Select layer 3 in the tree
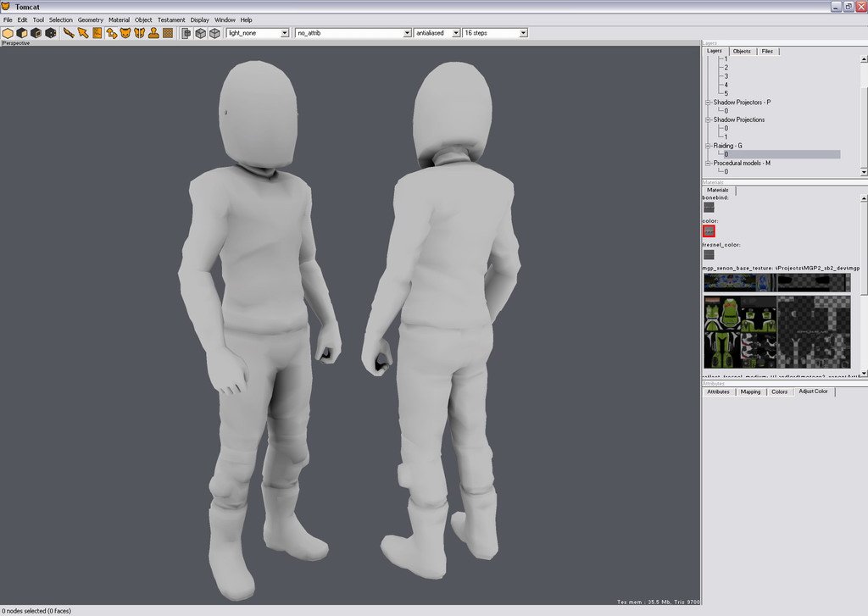The height and width of the screenshot is (616, 868). (726, 76)
